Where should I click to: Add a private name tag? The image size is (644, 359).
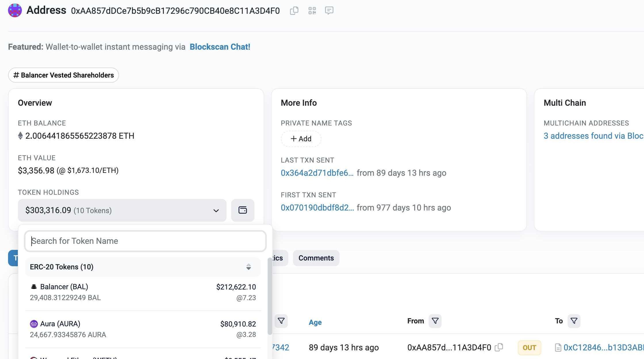click(x=301, y=139)
